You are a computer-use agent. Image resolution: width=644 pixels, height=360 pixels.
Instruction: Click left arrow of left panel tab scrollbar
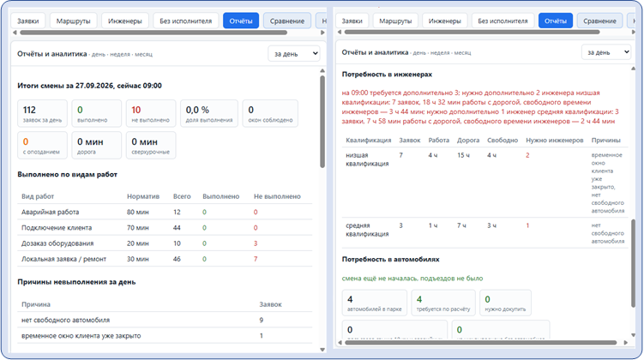tap(15, 33)
